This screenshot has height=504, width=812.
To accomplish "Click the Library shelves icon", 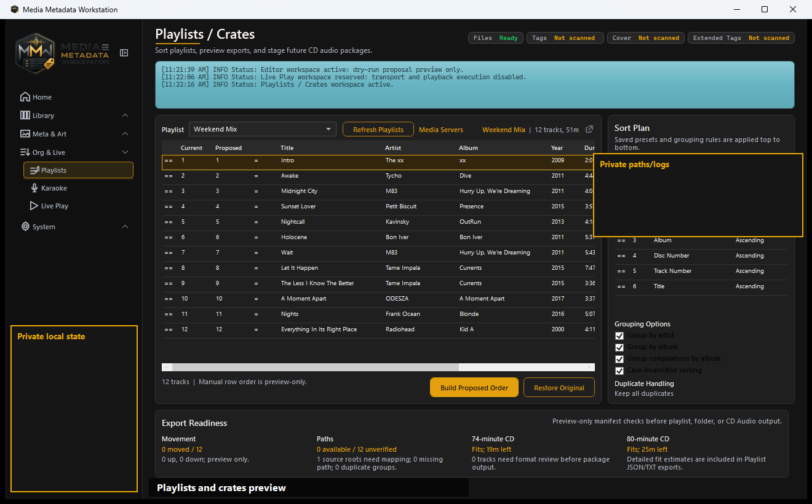I will point(25,115).
